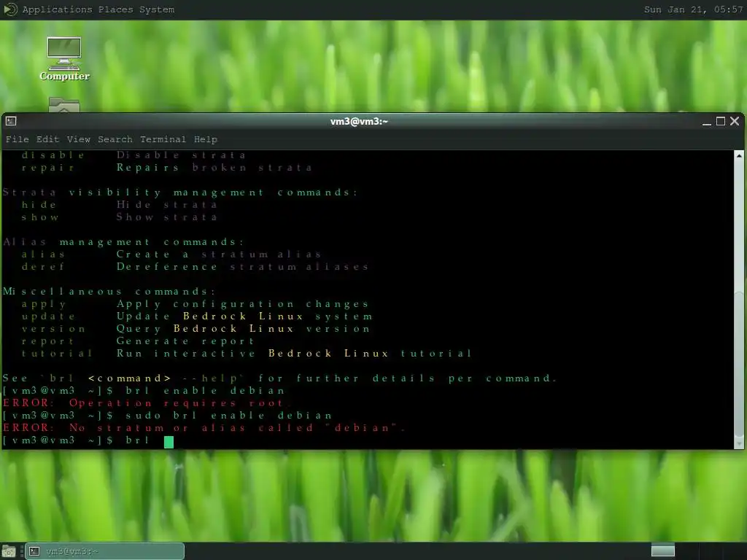Viewport: 747px width, 560px height.
Task: Click the 'show' command text
Action: pyautogui.click(x=40, y=217)
